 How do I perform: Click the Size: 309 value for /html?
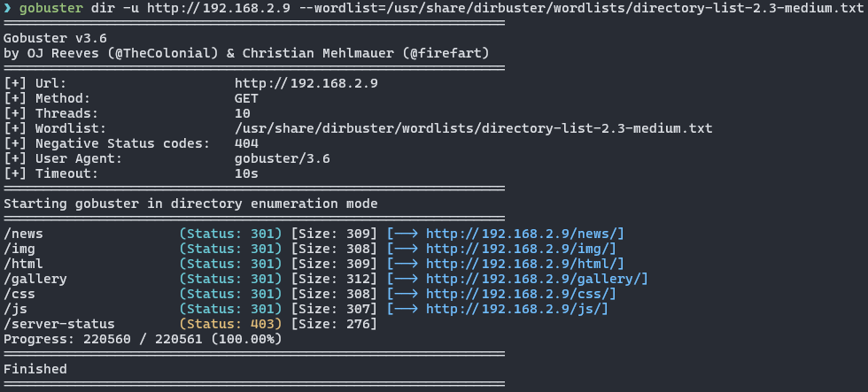click(x=335, y=264)
